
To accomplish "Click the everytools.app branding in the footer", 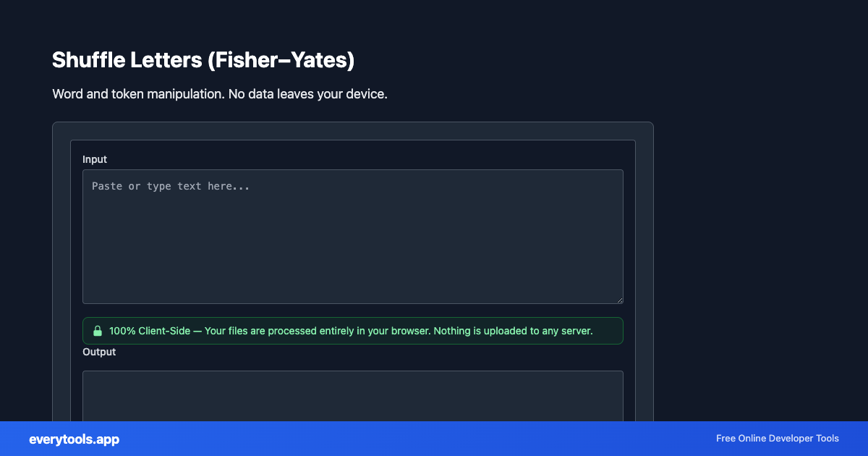I will [x=74, y=439].
